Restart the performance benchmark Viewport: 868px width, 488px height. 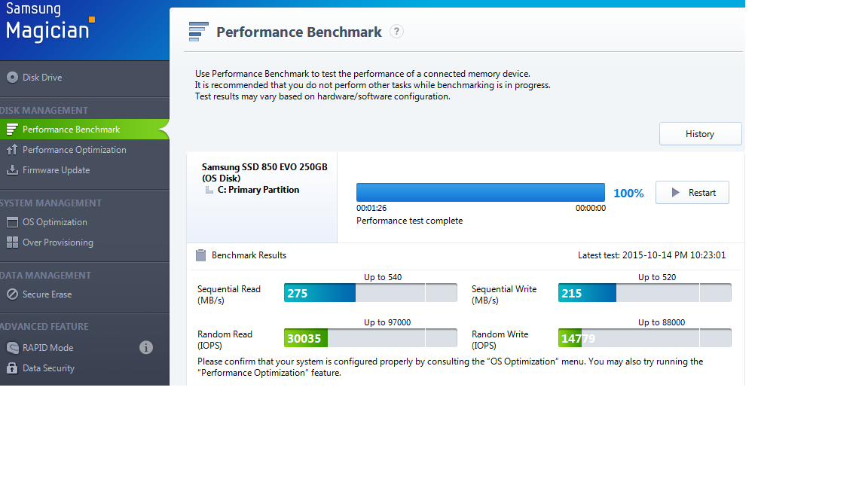click(692, 193)
